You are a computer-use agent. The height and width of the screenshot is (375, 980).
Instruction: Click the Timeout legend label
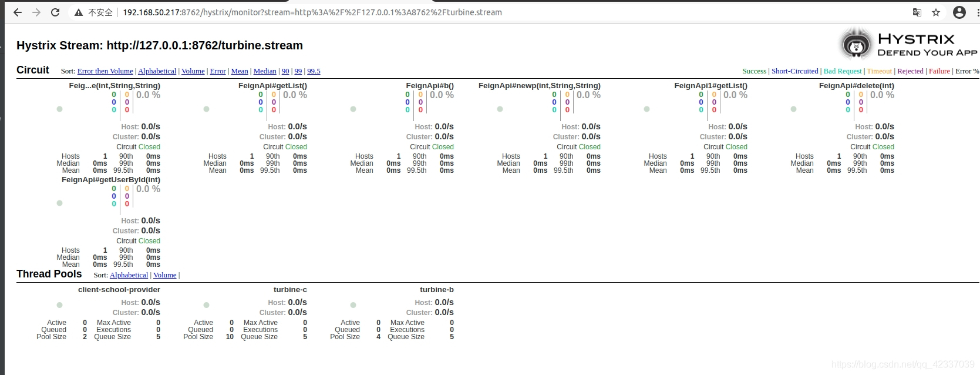click(879, 71)
